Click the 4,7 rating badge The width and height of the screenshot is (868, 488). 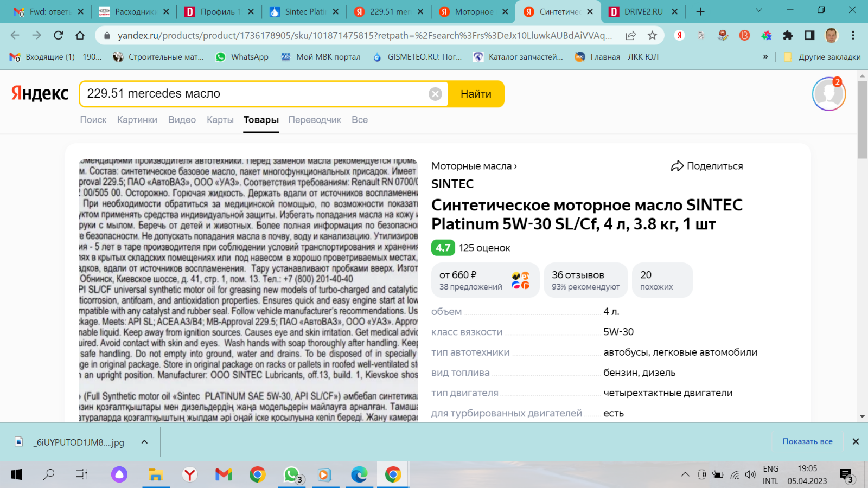[x=443, y=248]
